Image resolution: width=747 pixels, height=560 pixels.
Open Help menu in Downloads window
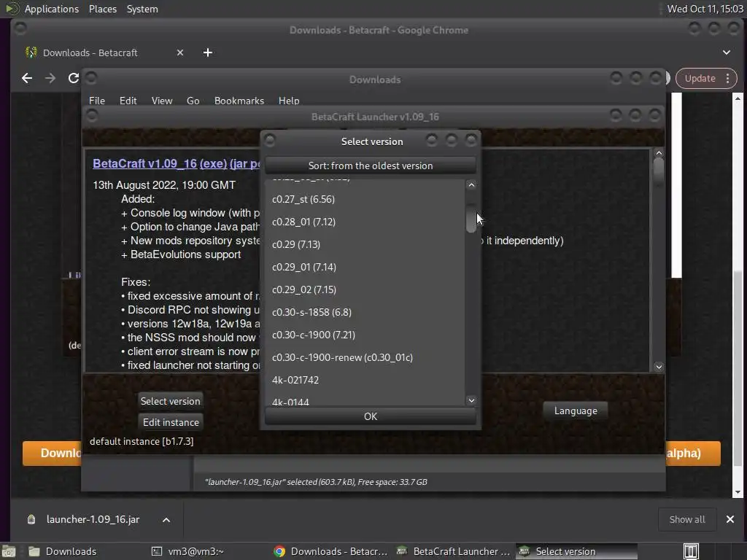(289, 101)
